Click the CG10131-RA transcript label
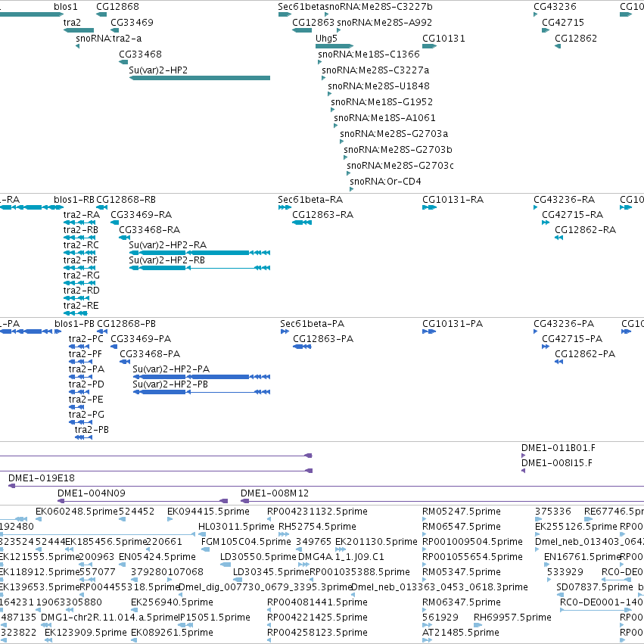Screen dimensions: 644x644 453,200
